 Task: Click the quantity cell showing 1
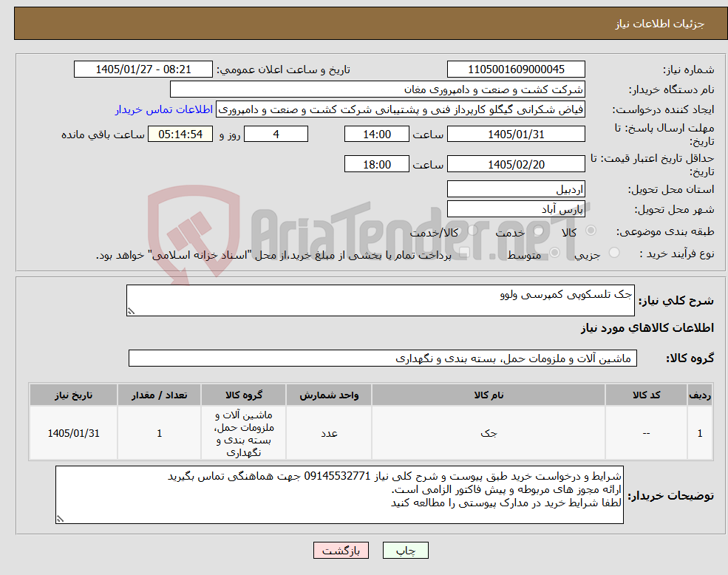coord(159,433)
